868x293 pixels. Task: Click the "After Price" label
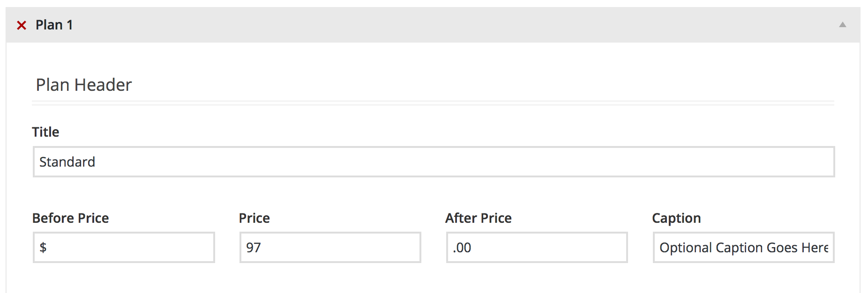pos(478,218)
